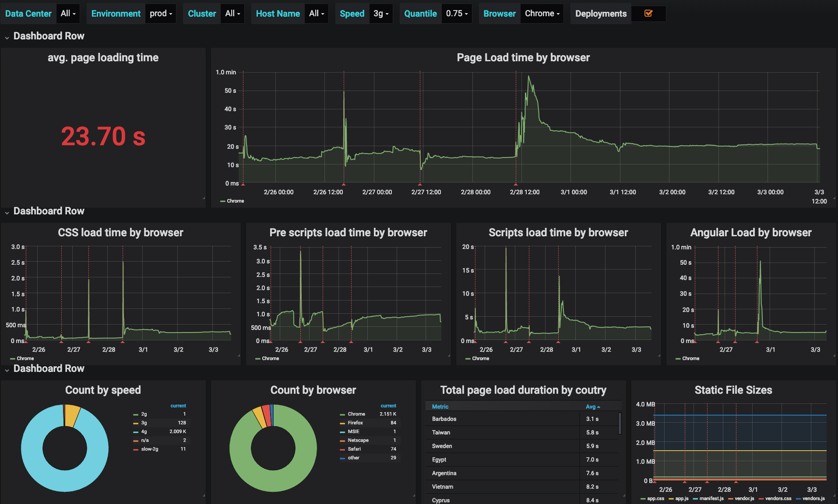Click Firefox color swatch in browser legend
Screen dimensions: 838x504
(342, 423)
